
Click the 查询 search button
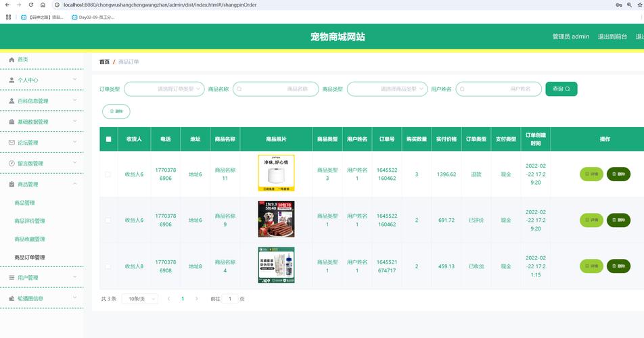pos(561,89)
